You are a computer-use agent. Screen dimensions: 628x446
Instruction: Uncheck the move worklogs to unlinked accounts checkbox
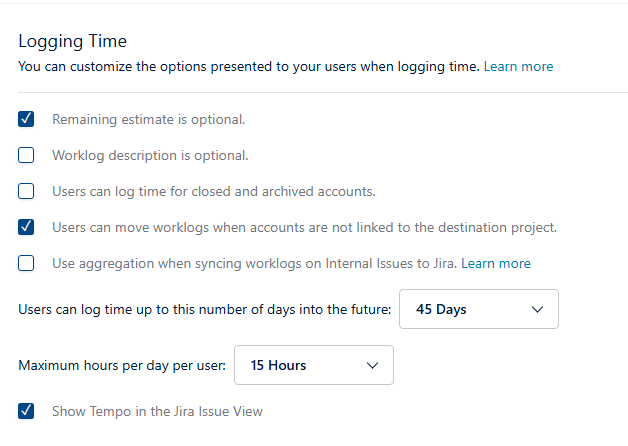(x=27, y=227)
